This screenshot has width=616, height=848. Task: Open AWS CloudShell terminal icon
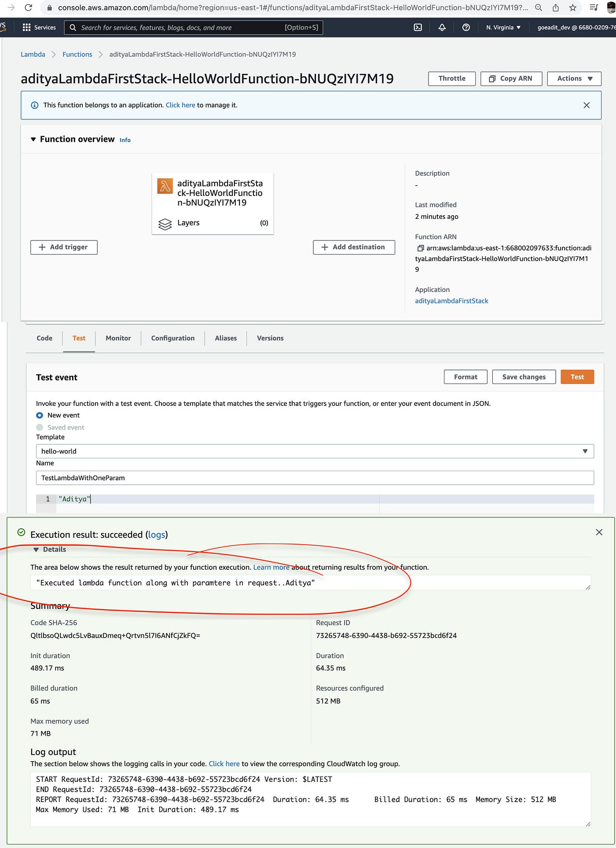(418, 27)
